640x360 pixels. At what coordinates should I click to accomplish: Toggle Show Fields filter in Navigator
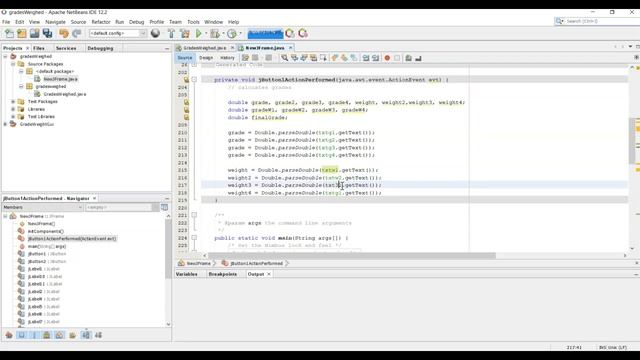[22, 335]
